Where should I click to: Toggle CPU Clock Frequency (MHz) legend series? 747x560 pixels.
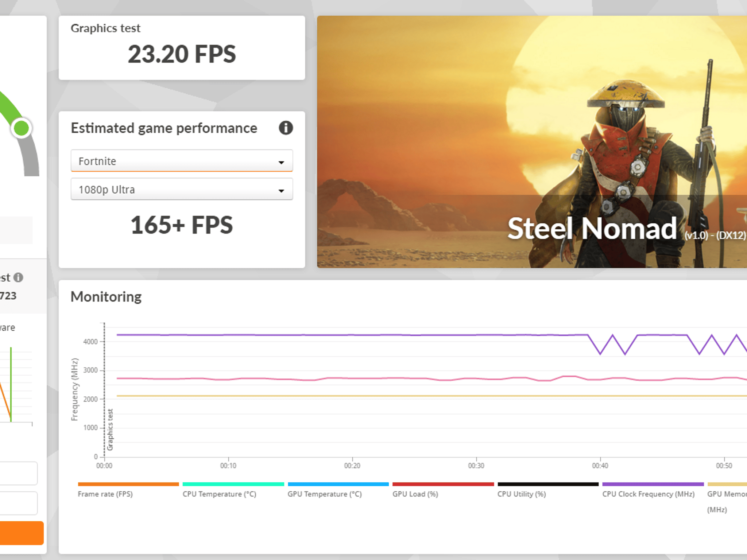648,494
